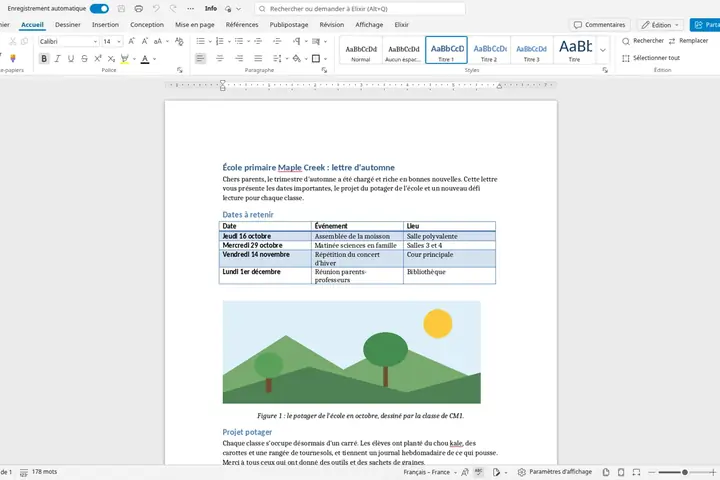This screenshot has width=720, height=480.
Task: Click the potager landscape image in the document
Action: tap(352, 352)
